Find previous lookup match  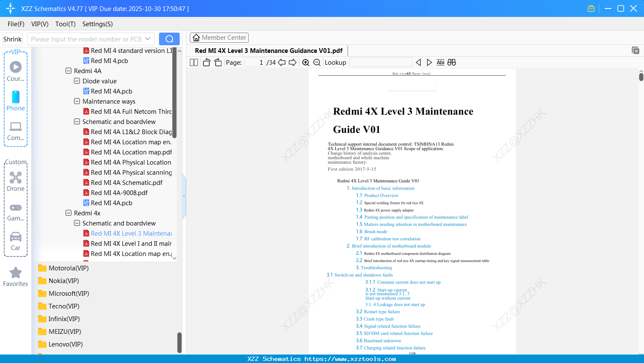tap(418, 63)
